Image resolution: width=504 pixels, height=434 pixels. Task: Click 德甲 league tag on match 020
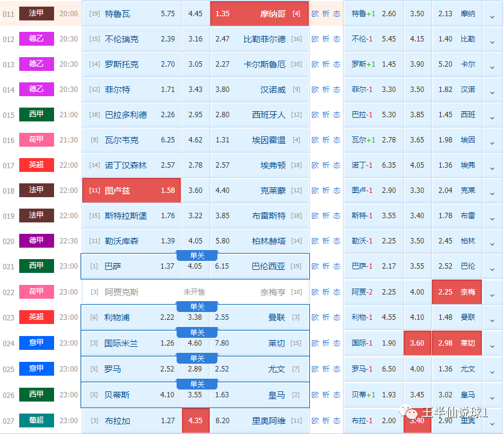[37, 240]
